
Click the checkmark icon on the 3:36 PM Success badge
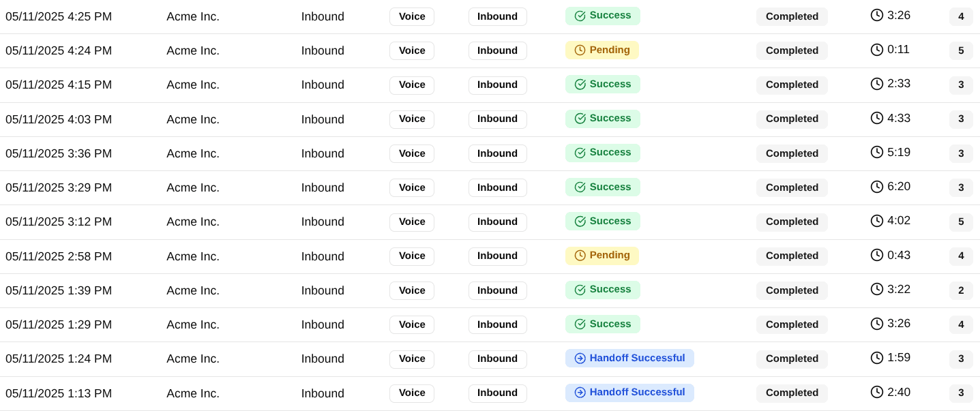click(x=580, y=153)
